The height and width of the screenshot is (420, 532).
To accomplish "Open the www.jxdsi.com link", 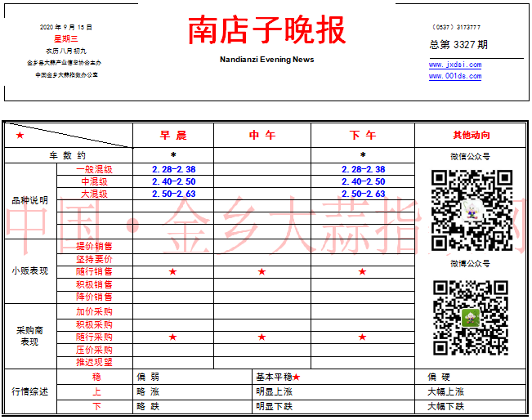I will coord(455,65).
